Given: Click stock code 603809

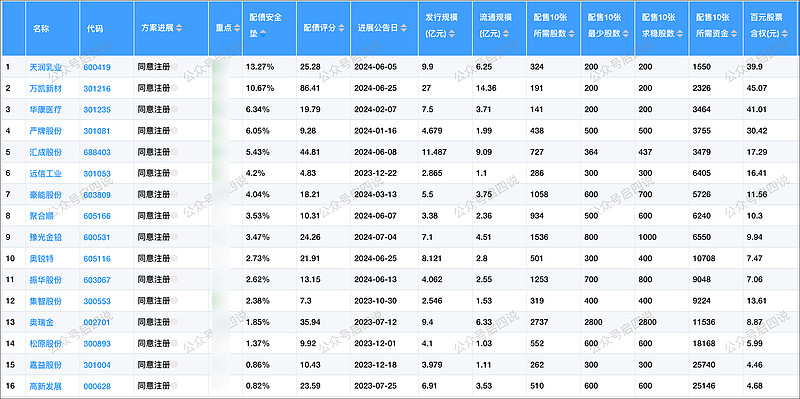Looking at the screenshot, I should coord(97,195).
